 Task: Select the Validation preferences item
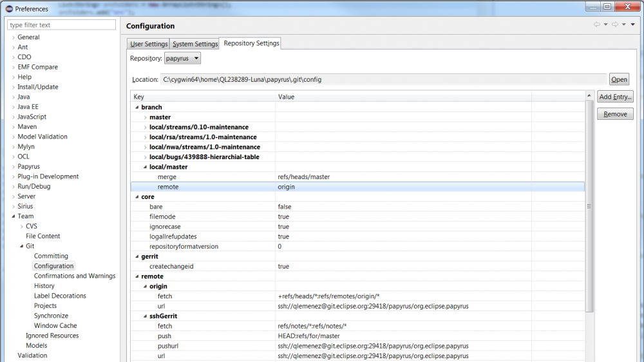tap(32, 356)
